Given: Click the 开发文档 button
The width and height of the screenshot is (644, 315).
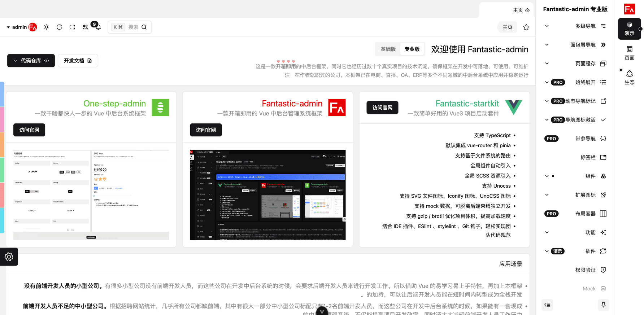Looking at the screenshot, I should [78, 61].
